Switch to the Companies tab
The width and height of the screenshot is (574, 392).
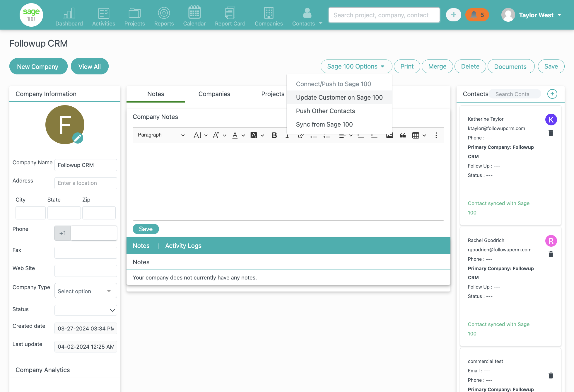pos(214,94)
